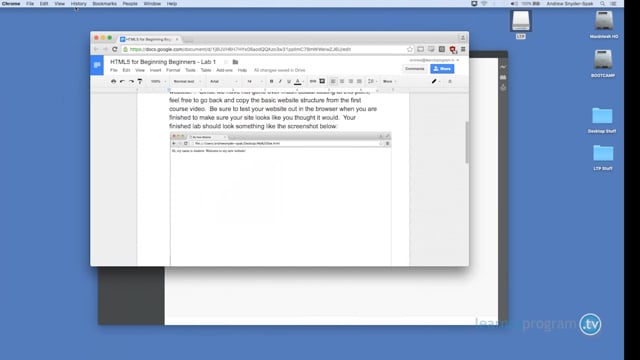Open the Docs Format menu
The image size is (640, 360).
(x=173, y=70)
